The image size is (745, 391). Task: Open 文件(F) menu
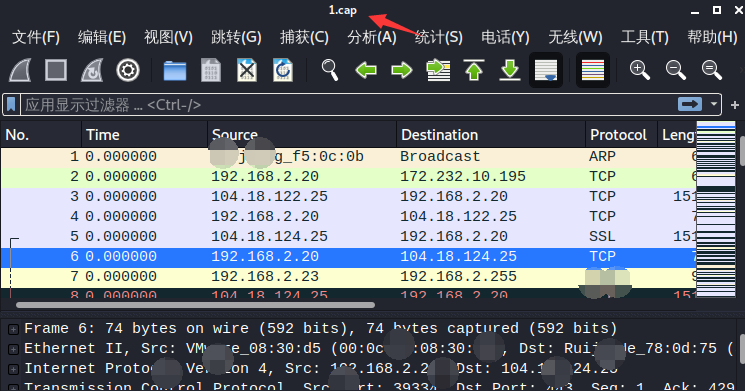36,37
